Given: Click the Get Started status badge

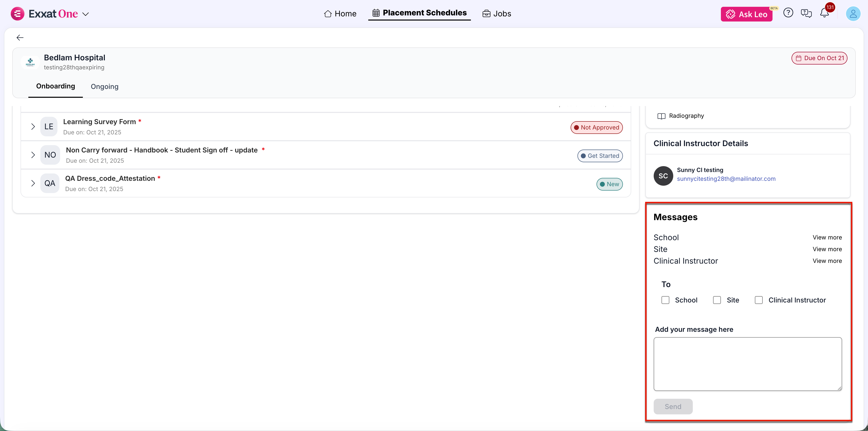Looking at the screenshot, I should point(600,156).
